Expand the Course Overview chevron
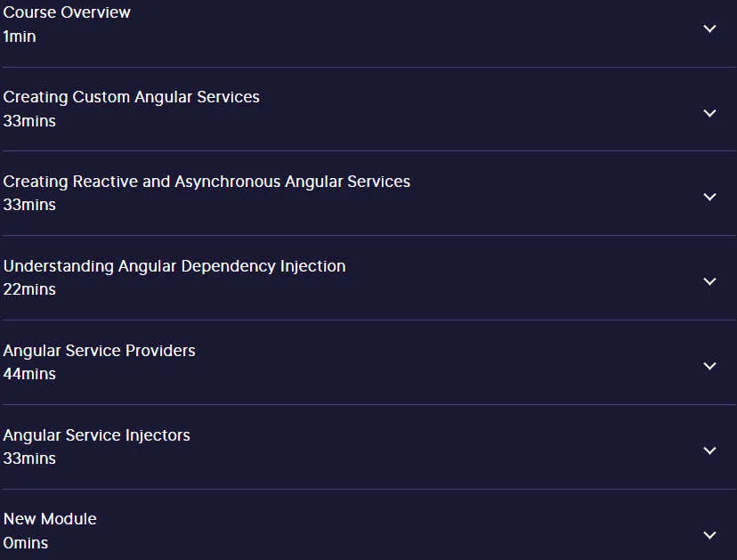 click(x=709, y=28)
